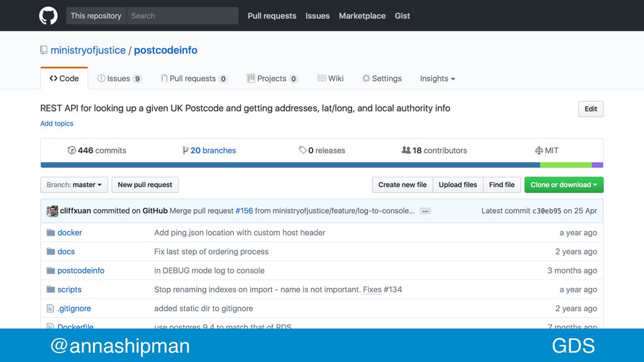644x362 pixels.
Task: Click the branch icon beside 20 branches
Action: (x=186, y=150)
